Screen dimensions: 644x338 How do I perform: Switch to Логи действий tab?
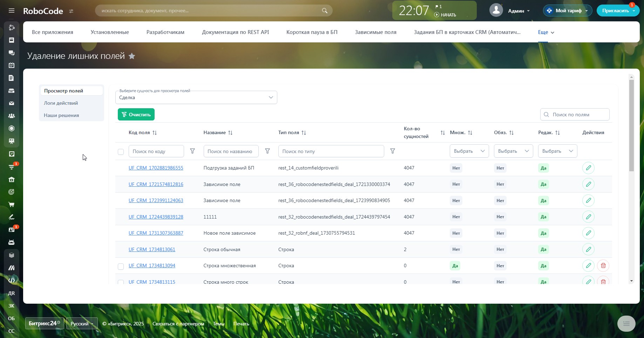(x=61, y=103)
